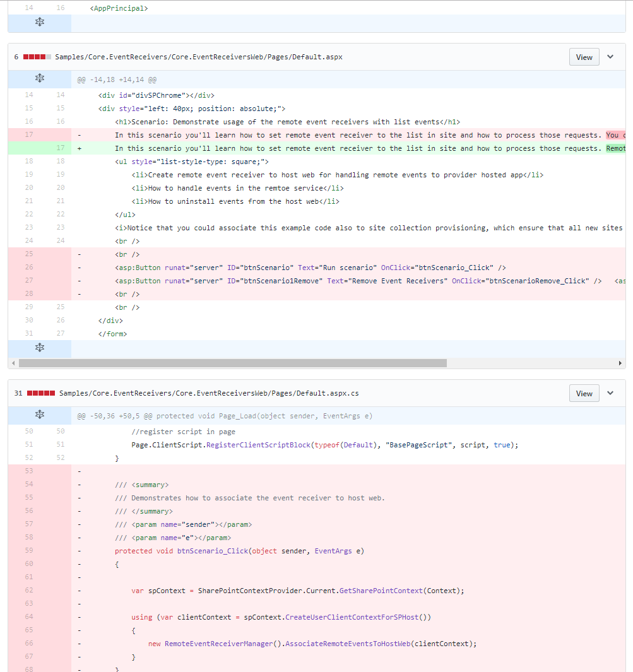Screen dimensions: 633x672
Task: Click the h1 Scenario heading code line
Action: point(287,122)
